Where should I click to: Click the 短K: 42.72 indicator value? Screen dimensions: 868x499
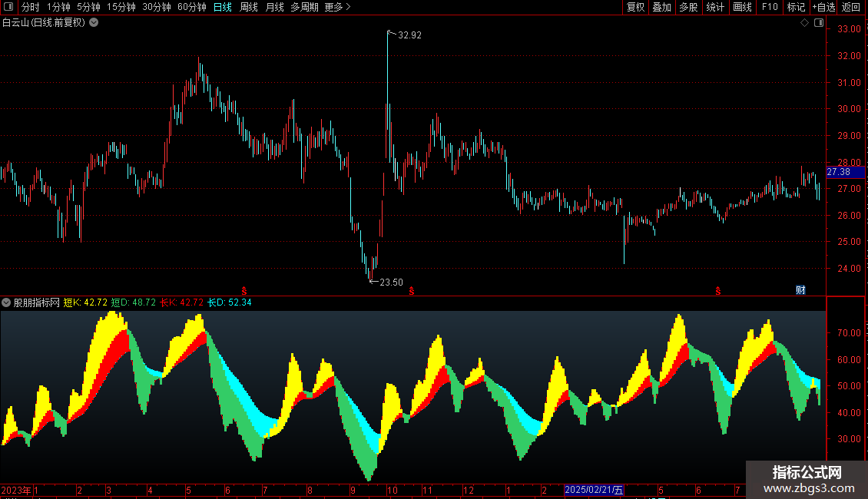pos(85,302)
